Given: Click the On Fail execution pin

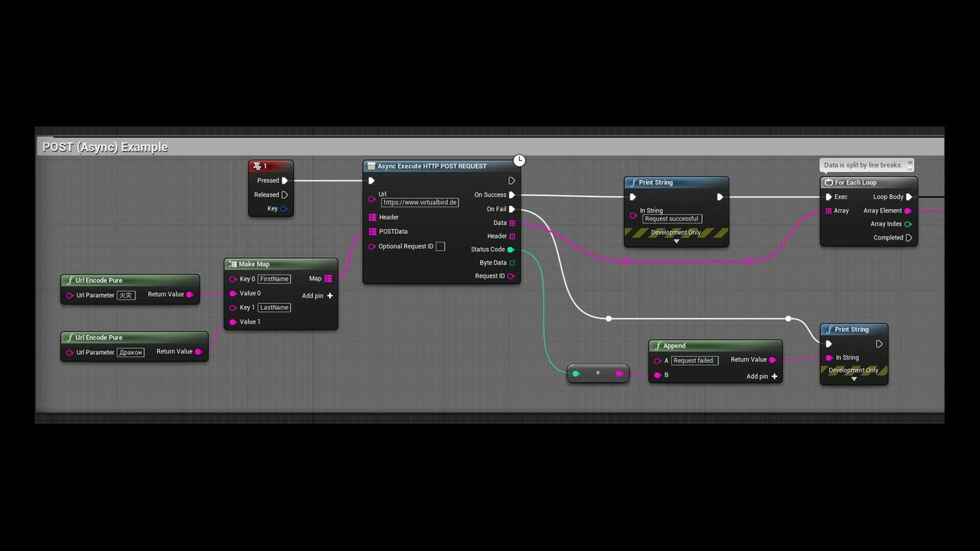Looking at the screenshot, I should click(x=512, y=209).
